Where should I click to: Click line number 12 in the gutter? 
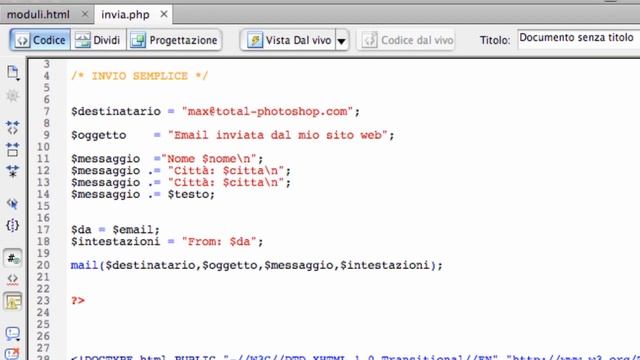(43, 171)
